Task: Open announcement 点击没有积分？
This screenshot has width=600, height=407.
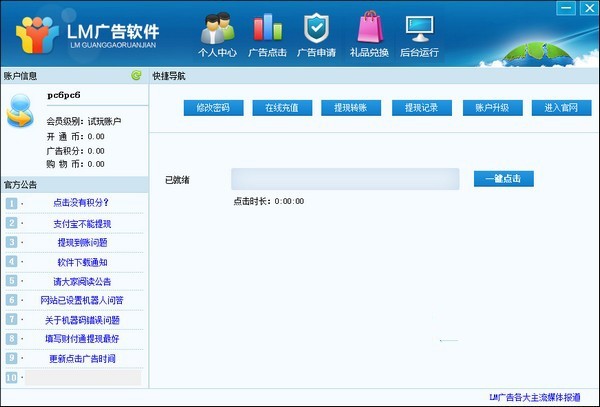Action: coord(81,203)
